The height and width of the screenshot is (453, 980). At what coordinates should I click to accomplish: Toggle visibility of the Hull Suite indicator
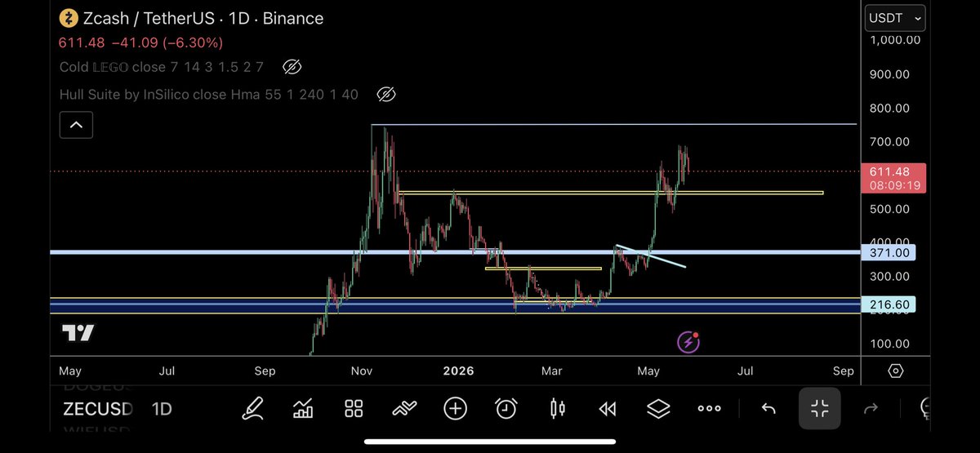point(386,95)
